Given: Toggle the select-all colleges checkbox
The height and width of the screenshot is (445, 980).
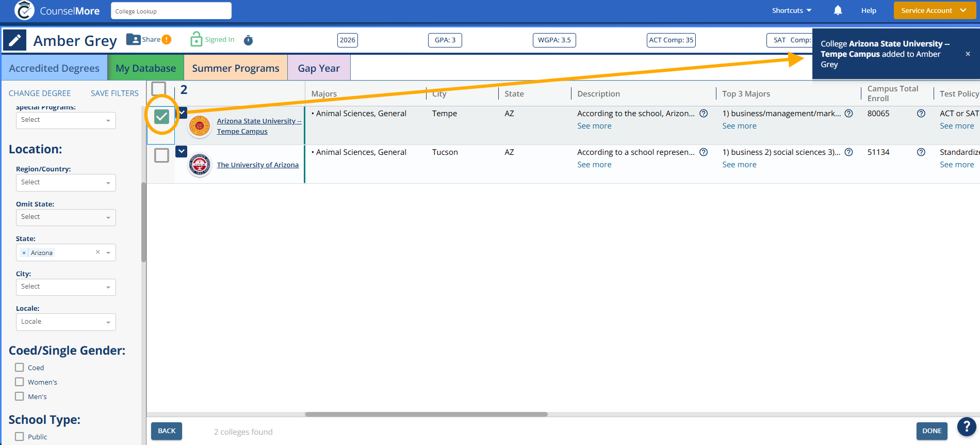Looking at the screenshot, I should click(159, 89).
